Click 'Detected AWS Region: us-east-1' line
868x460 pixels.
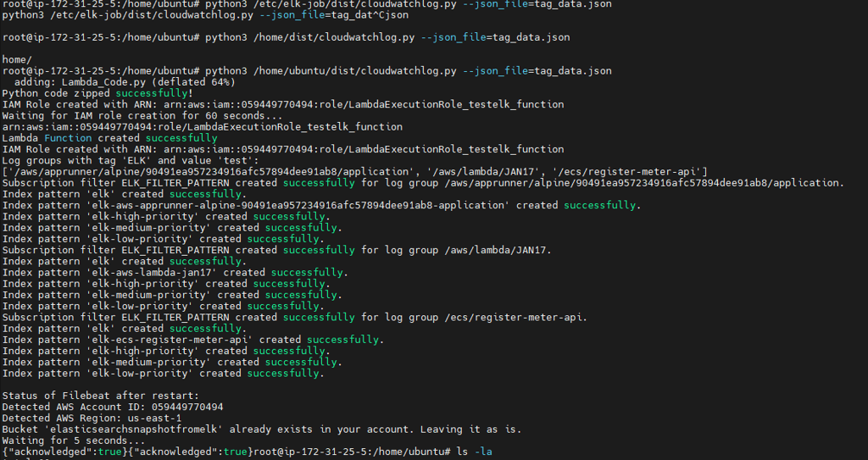pos(92,418)
